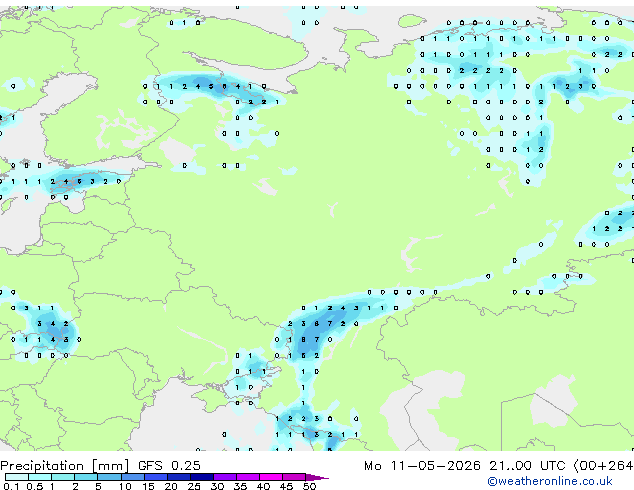Select the 40–45 mm magenta legend swatch

click(271, 477)
